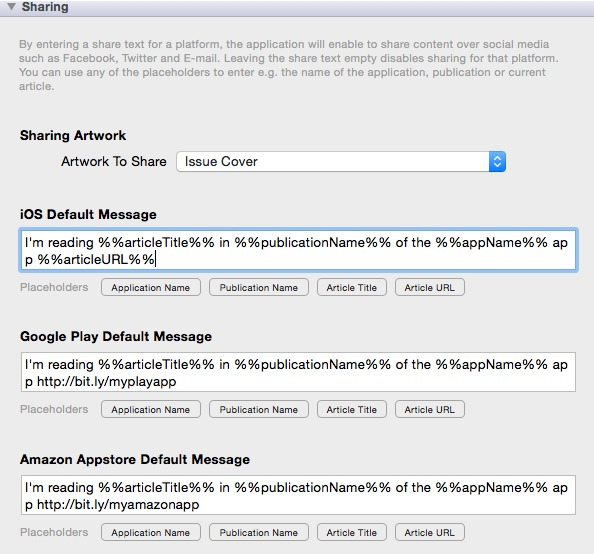Click the Sharing section header title

click(45, 7)
